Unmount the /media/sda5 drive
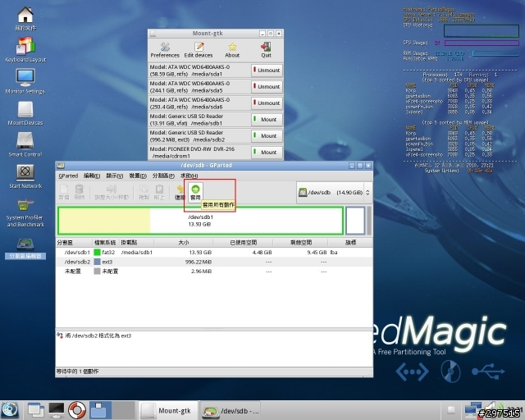 (x=267, y=87)
